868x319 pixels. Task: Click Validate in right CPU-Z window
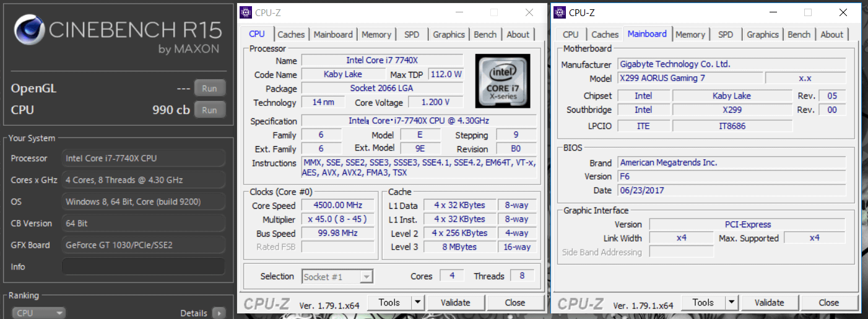770,303
